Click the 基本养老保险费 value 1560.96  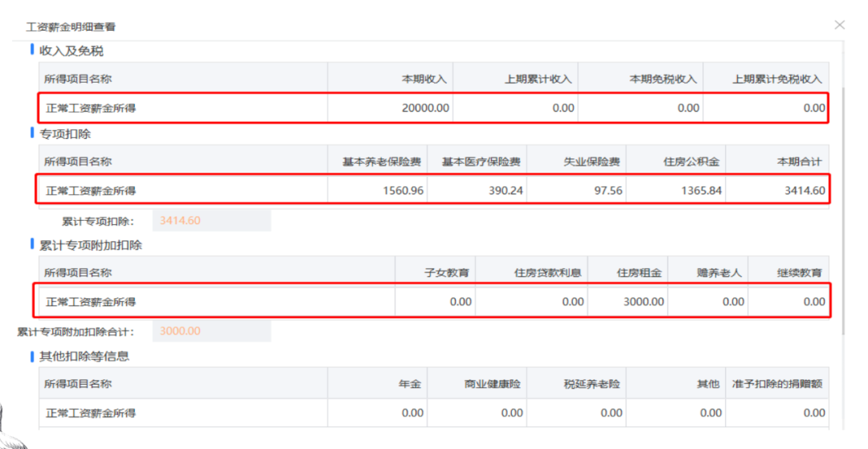tap(378, 191)
